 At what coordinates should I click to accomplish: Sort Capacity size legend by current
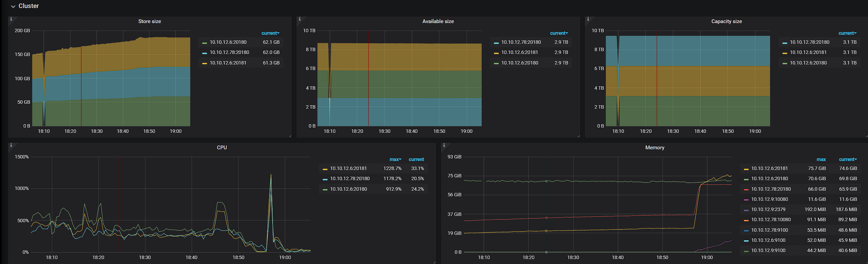click(x=847, y=33)
